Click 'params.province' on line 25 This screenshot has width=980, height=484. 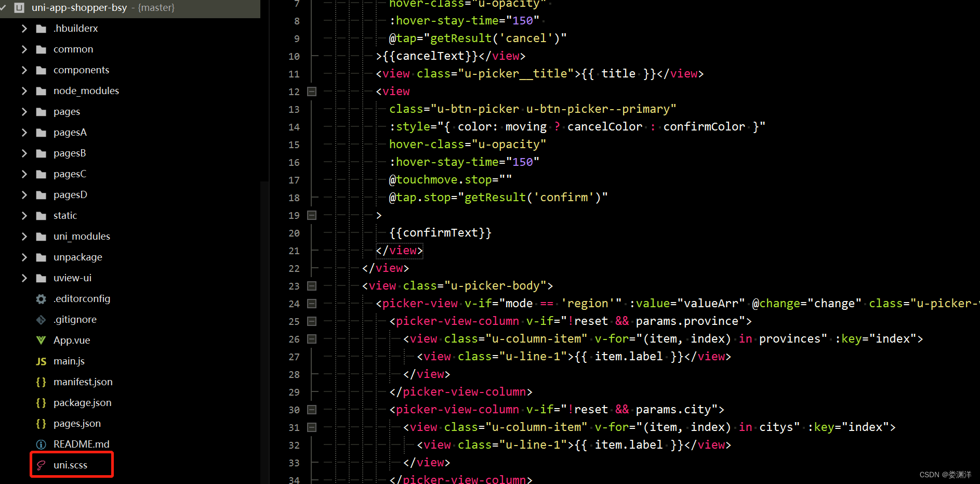(687, 321)
